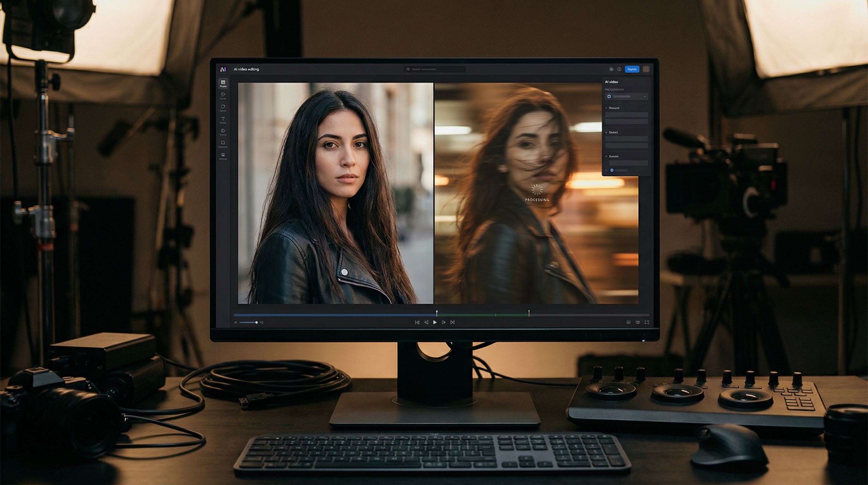
Task: Click the fullscreen icon in playback bar
Action: click(647, 322)
